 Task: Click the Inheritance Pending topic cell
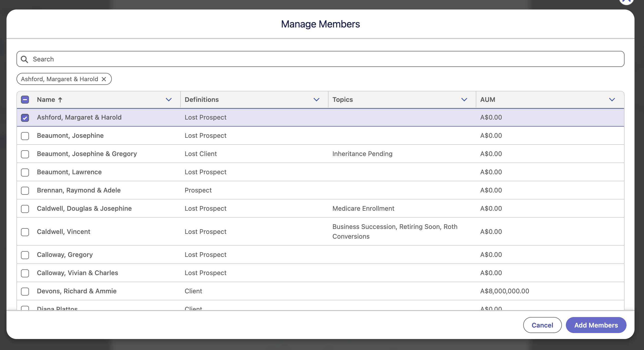(x=362, y=154)
